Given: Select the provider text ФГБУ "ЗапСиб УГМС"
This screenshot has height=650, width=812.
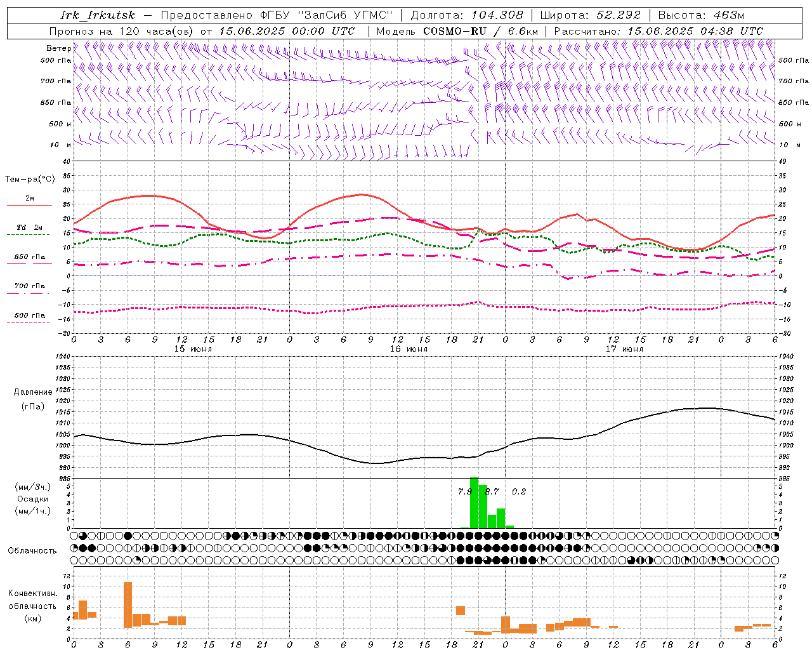Looking at the screenshot, I should point(326,15).
